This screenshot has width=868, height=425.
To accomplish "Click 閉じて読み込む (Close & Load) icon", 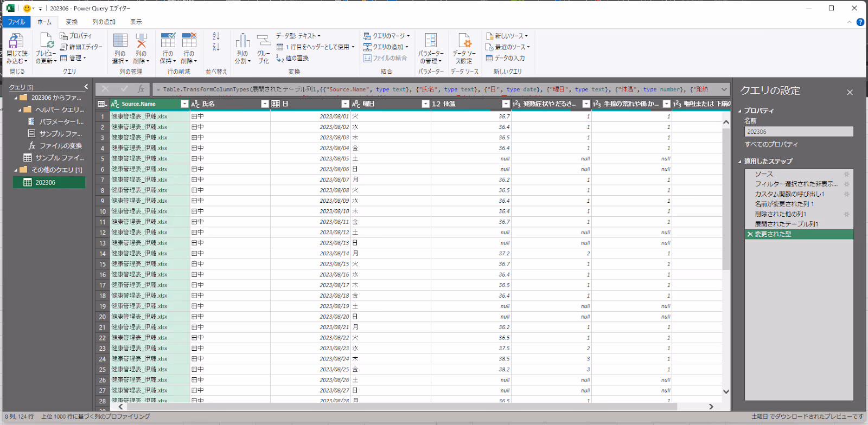I will pyautogui.click(x=16, y=41).
